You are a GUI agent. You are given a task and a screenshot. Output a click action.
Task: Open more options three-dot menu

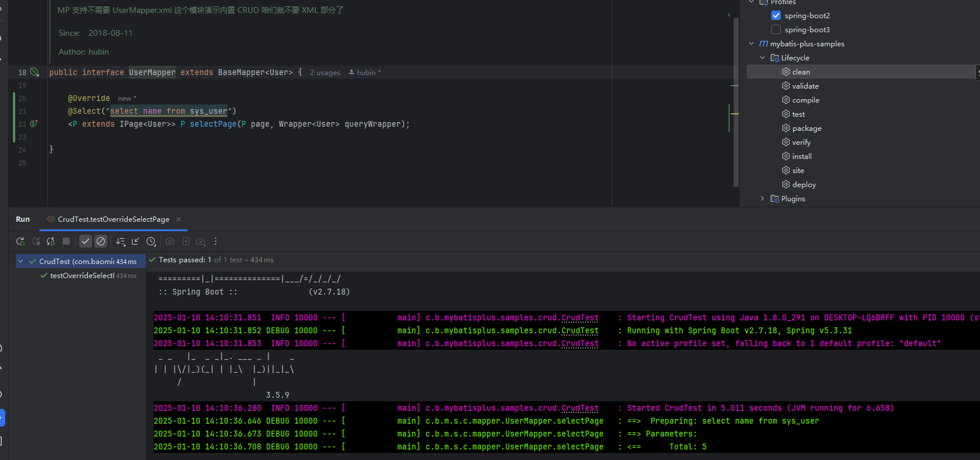point(216,241)
